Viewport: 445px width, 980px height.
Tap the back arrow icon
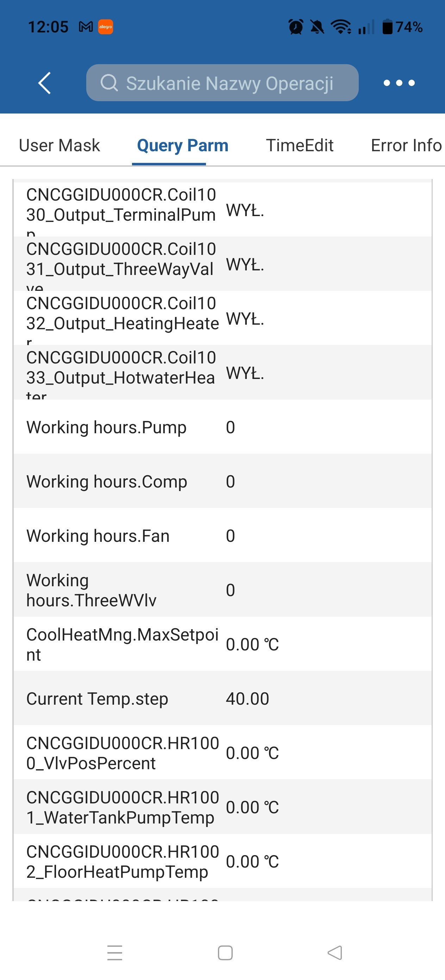coord(45,82)
